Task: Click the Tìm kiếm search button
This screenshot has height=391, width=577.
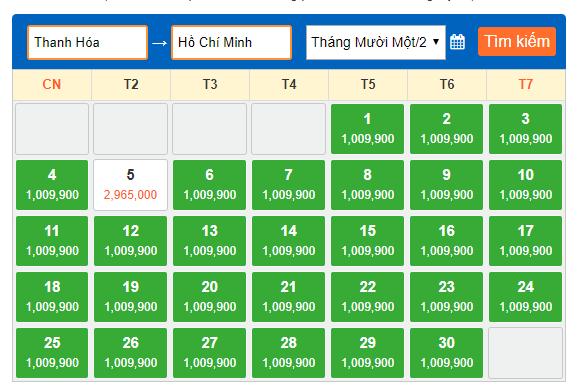Action: pos(517,41)
